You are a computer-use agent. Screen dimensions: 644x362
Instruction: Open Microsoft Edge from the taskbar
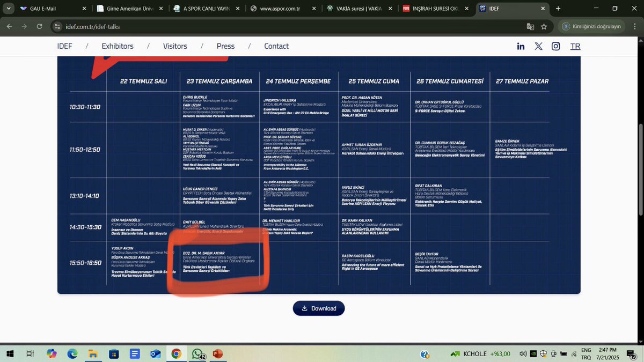click(72, 354)
